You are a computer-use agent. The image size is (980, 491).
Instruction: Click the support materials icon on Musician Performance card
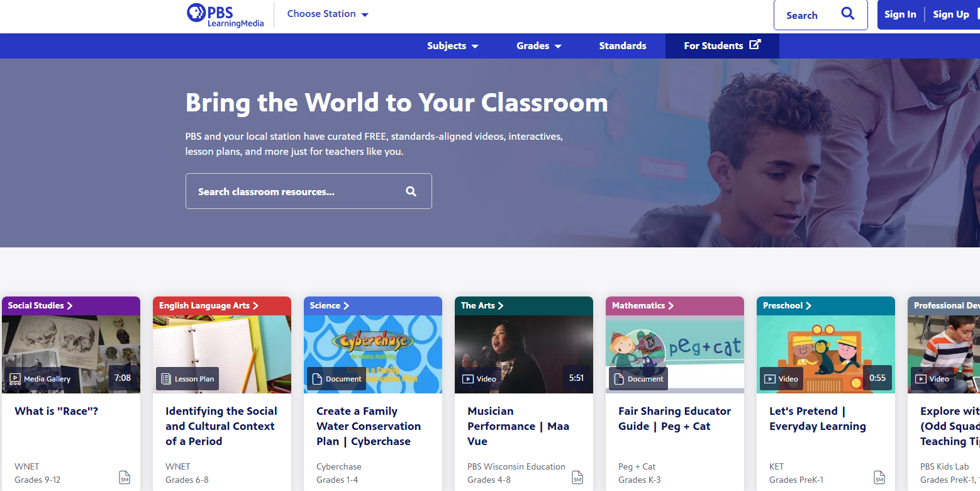click(x=577, y=478)
